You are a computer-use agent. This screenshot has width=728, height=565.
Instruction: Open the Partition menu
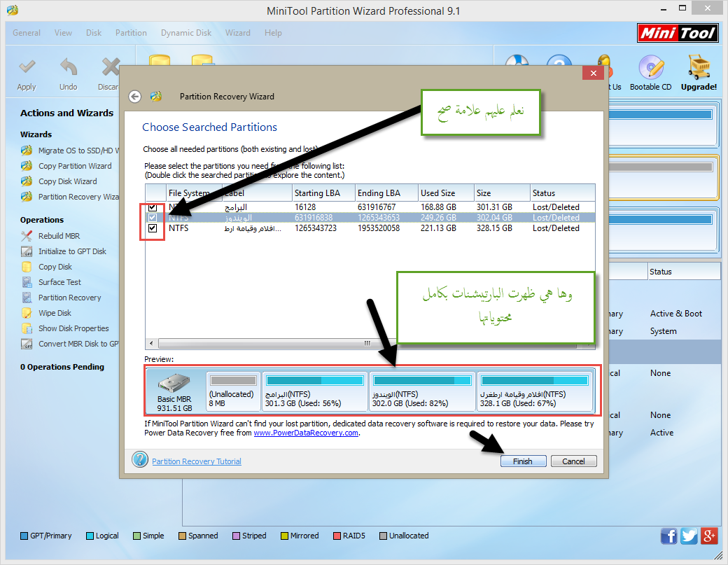(x=131, y=33)
